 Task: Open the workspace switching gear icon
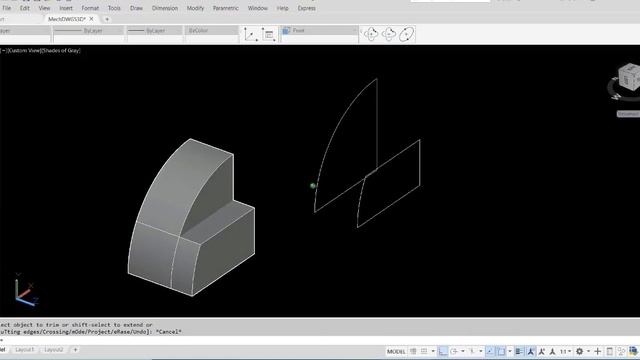[579, 351]
